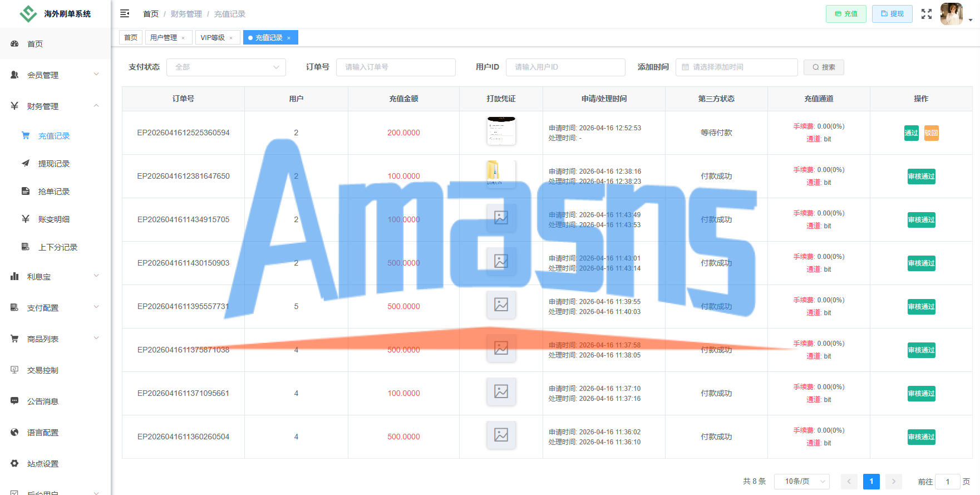The height and width of the screenshot is (495, 980).
Task: Focus the 前往 page number input
Action: click(948, 482)
